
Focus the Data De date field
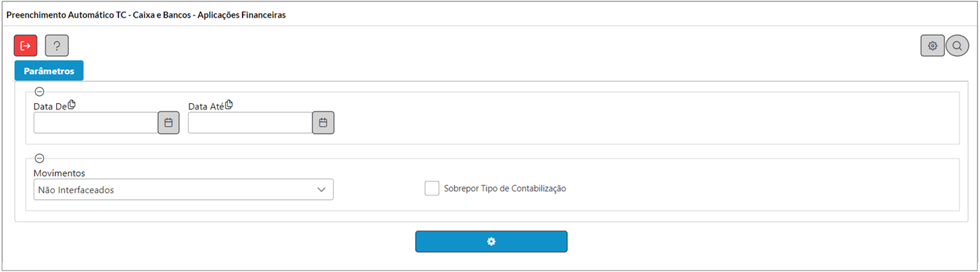[x=95, y=123]
